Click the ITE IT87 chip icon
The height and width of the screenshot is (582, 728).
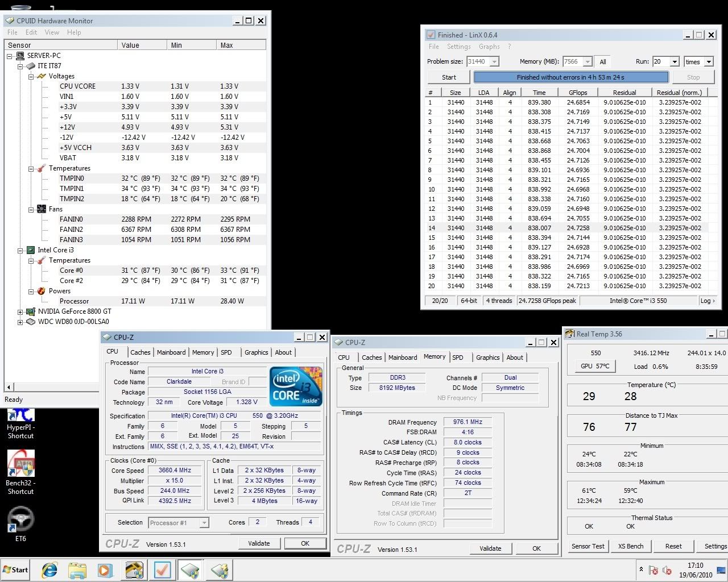[31, 66]
